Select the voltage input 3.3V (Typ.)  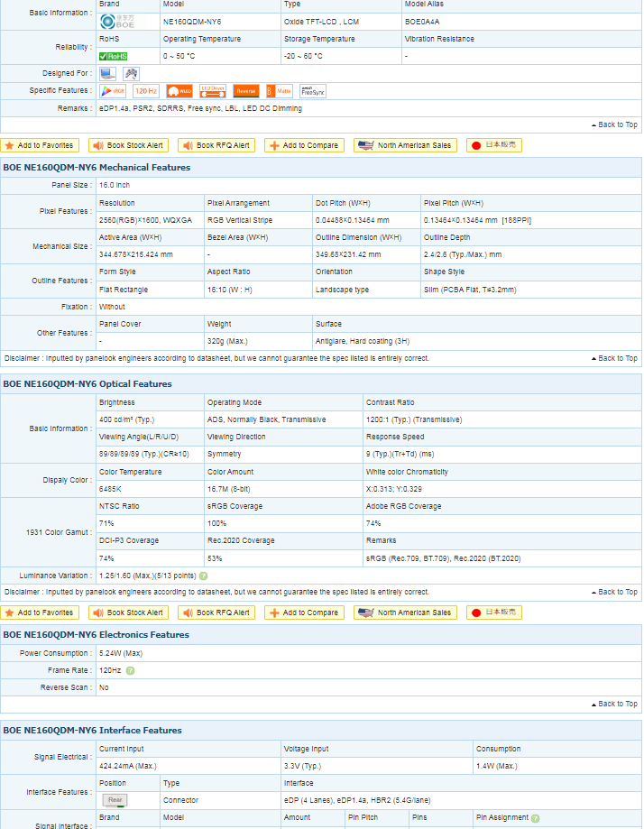[302, 766]
